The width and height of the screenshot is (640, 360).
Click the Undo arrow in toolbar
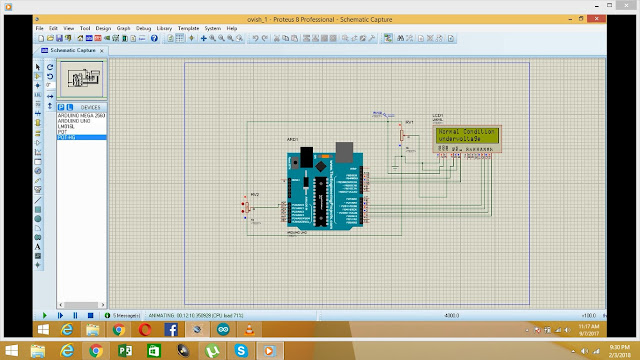pyautogui.click(x=256, y=38)
